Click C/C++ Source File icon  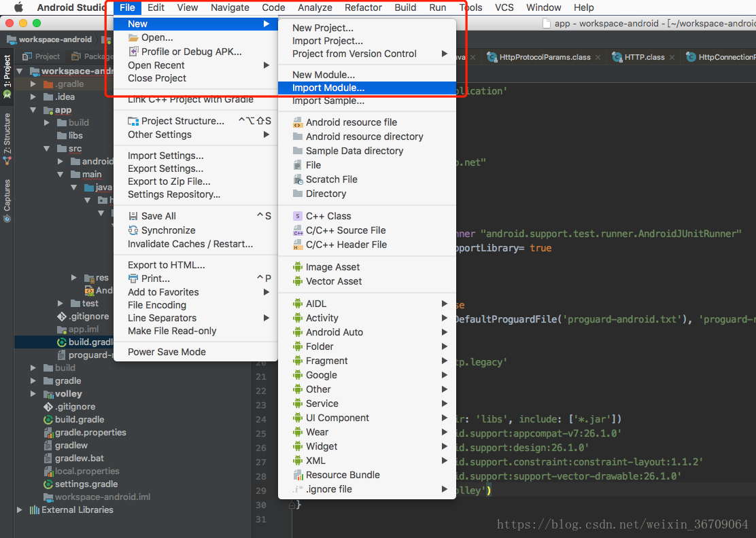(298, 230)
